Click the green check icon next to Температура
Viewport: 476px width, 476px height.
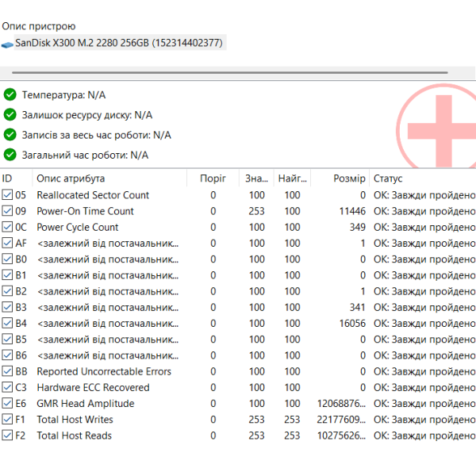(x=10, y=94)
